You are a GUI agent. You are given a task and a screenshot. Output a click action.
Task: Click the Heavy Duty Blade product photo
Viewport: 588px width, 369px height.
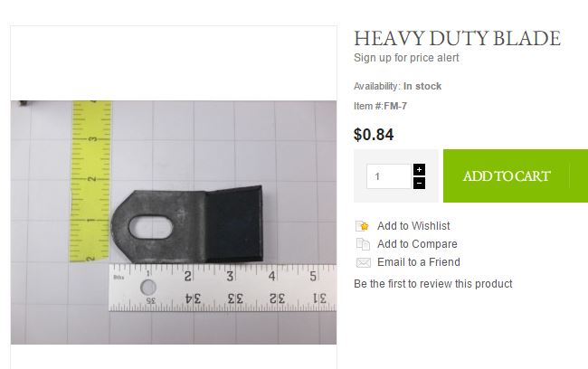(x=174, y=222)
